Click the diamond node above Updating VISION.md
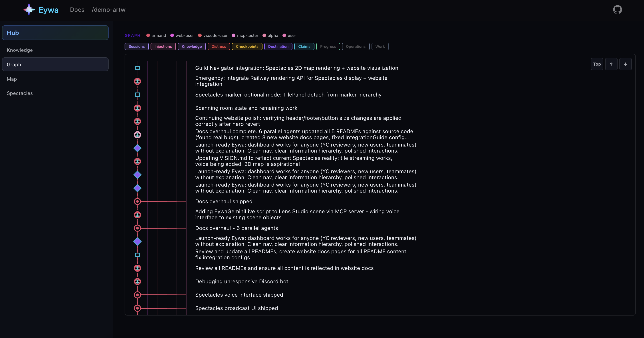This screenshot has height=338, width=644. coord(137,148)
